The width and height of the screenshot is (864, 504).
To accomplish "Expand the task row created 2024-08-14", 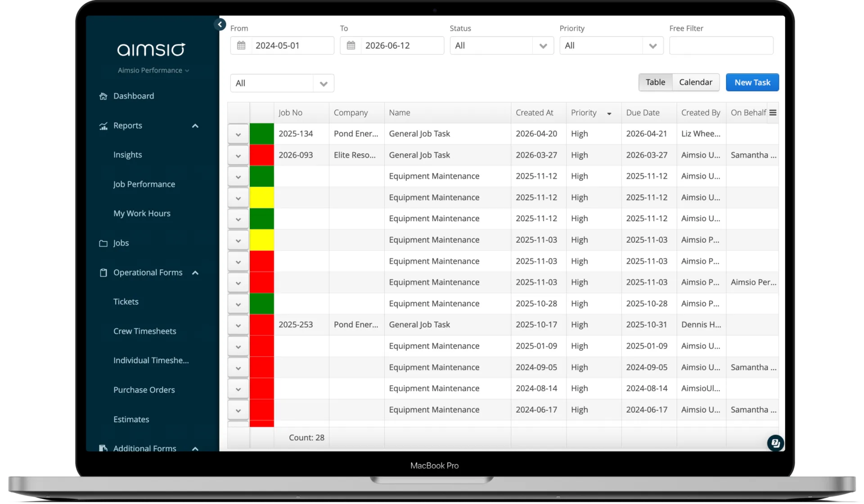I will 238,388.
